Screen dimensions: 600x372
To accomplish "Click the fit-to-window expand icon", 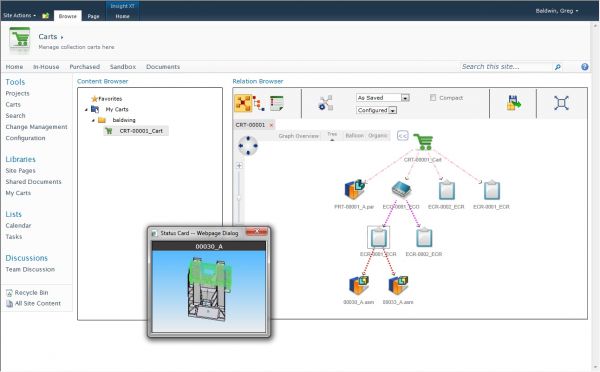I will pos(561,103).
